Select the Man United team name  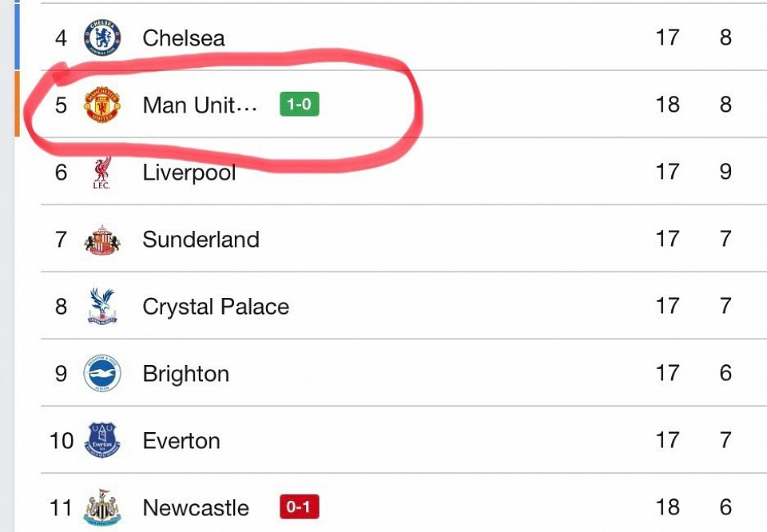(200, 105)
